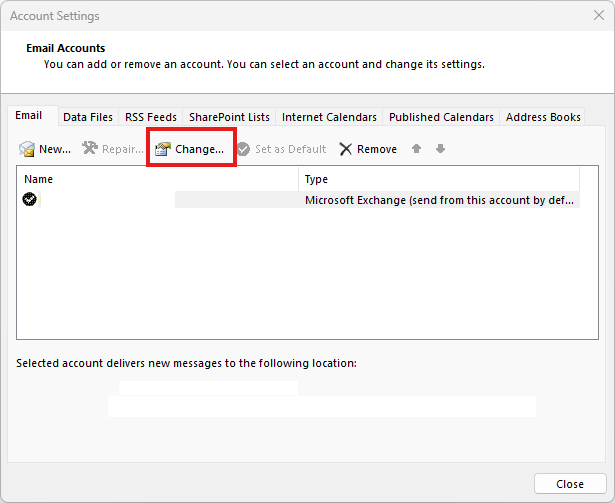
Task: Click the Close button at bottom
Action: pos(570,484)
